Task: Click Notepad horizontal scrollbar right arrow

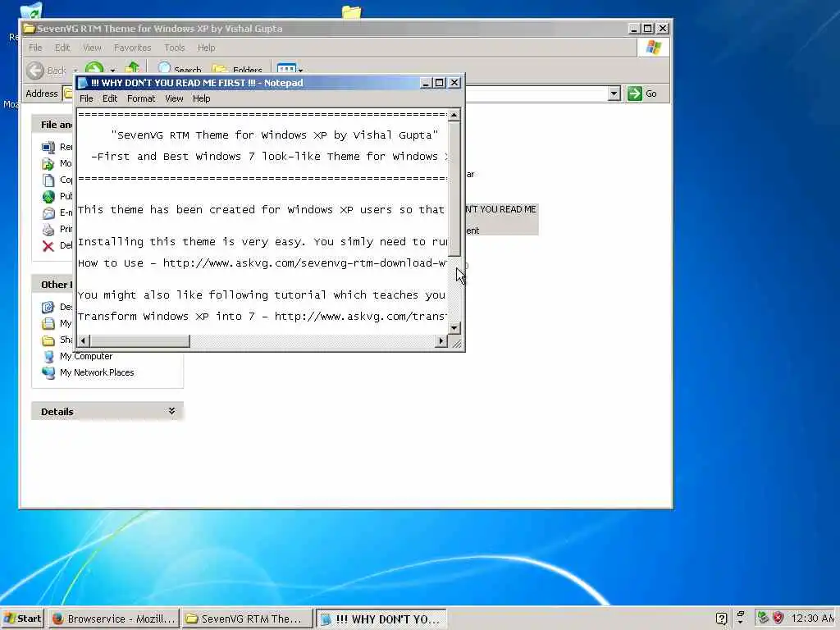Action: point(441,340)
